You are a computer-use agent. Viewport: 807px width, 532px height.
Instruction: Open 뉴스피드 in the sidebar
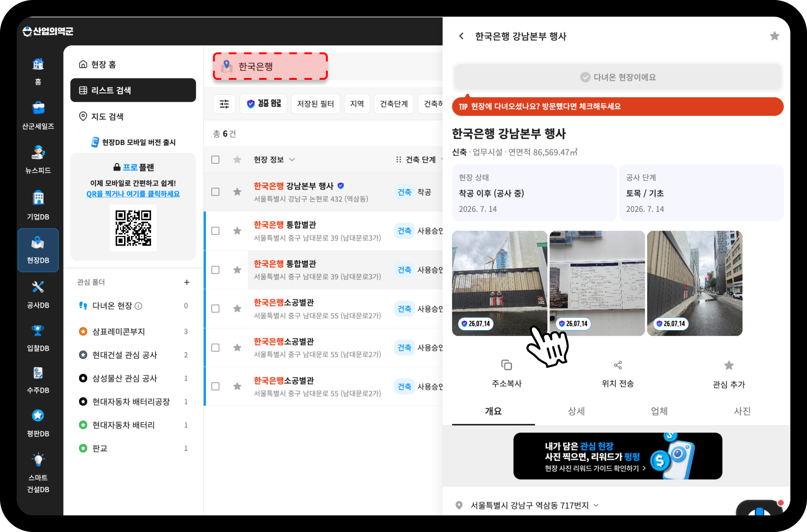pyautogui.click(x=38, y=159)
